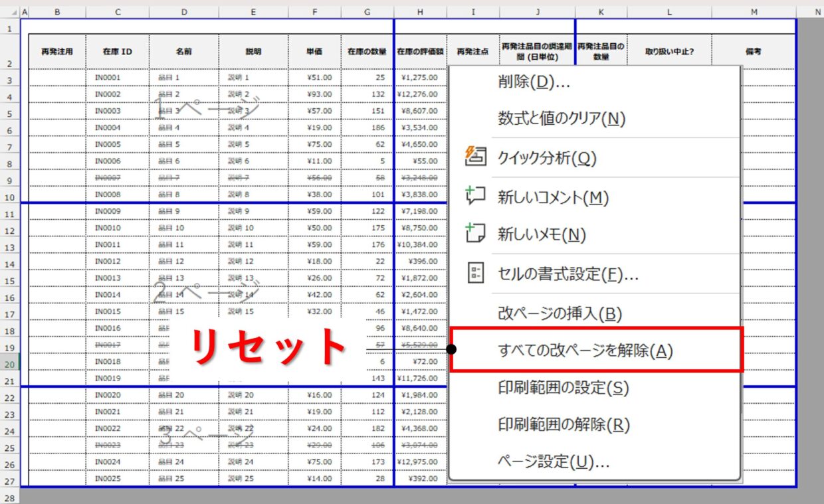Select column E header
Image resolution: width=824 pixels, height=504 pixels.
click(253, 12)
